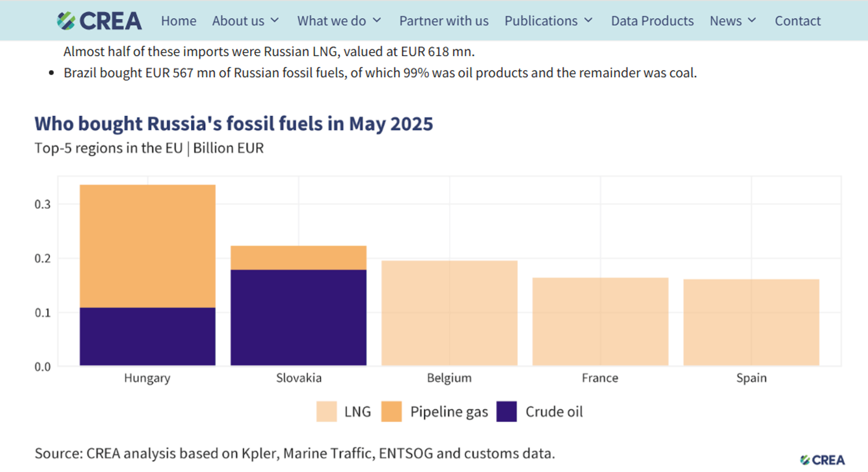Click the Publications chevron icon
868x472 pixels.
(588, 20)
